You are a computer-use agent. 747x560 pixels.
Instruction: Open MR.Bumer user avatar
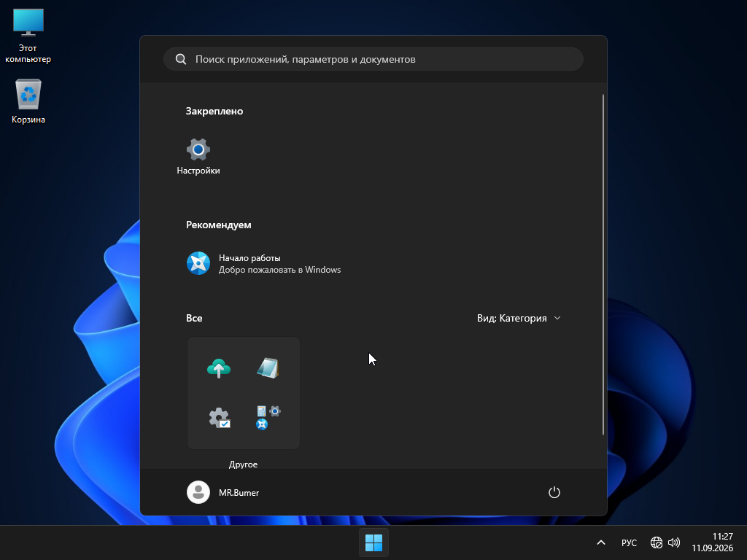tap(198, 492)
